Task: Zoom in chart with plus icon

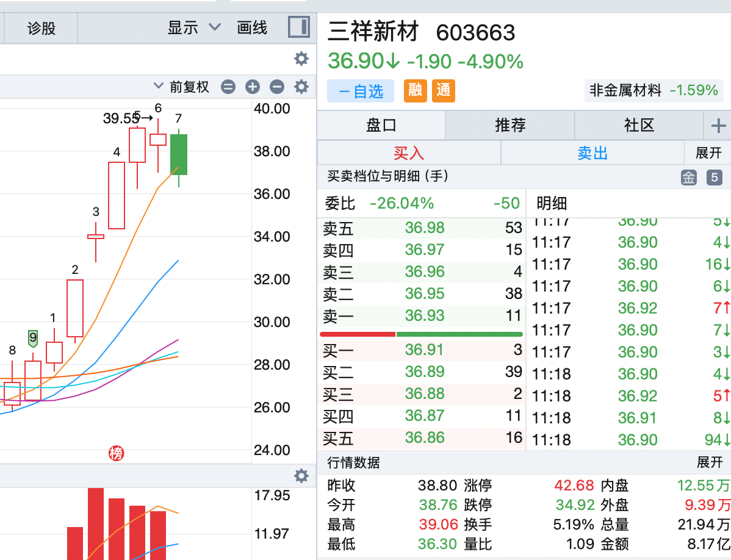Action: pyautogui.click(x=252, y=87)
